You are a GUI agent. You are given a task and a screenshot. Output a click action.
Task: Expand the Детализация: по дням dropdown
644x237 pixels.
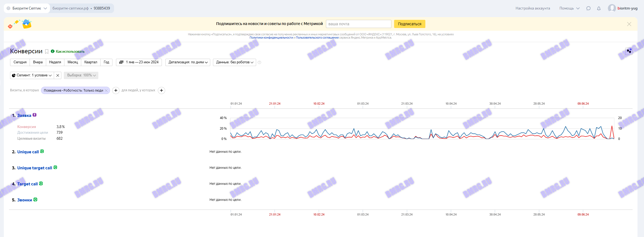pos(188,62)
